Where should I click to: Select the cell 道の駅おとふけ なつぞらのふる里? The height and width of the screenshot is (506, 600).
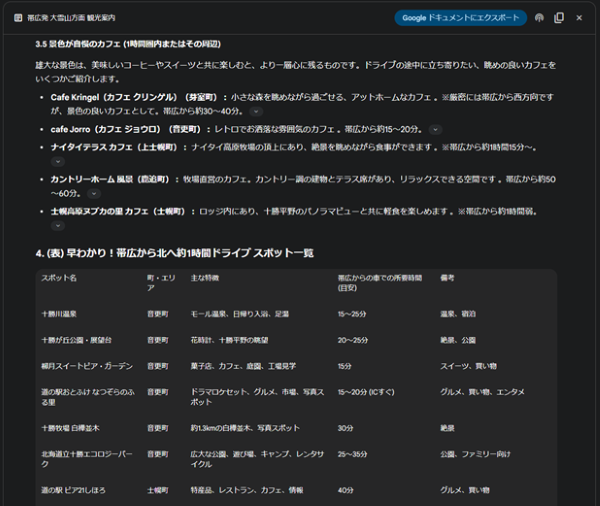pyautogui.click(x=88, y=397)
